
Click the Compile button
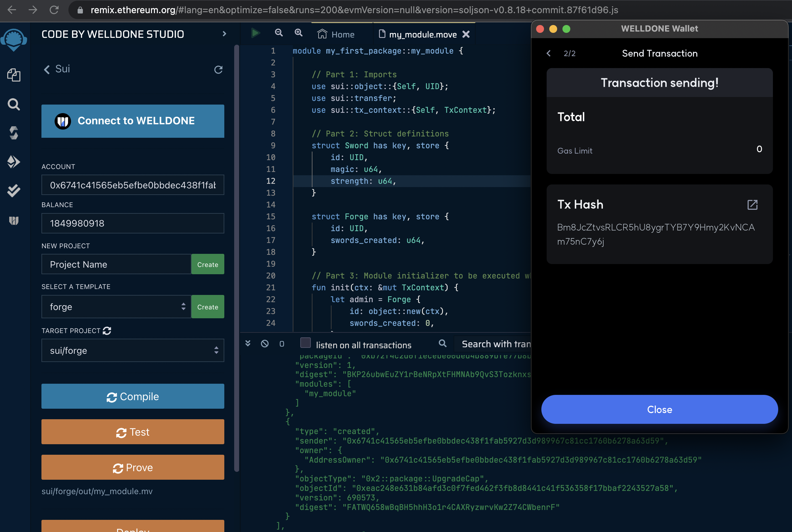[x=133, y=397]
